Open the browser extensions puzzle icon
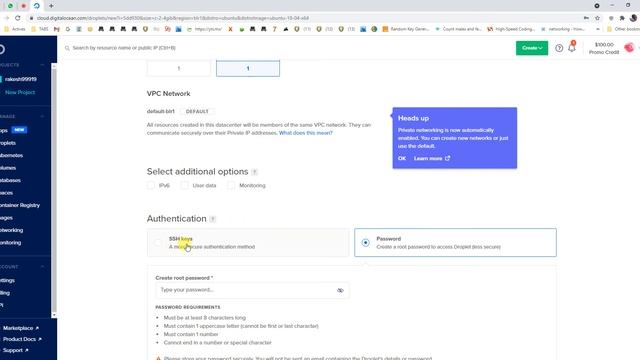Viewport: 640px width, 360px height. click(x=622, y=18)
